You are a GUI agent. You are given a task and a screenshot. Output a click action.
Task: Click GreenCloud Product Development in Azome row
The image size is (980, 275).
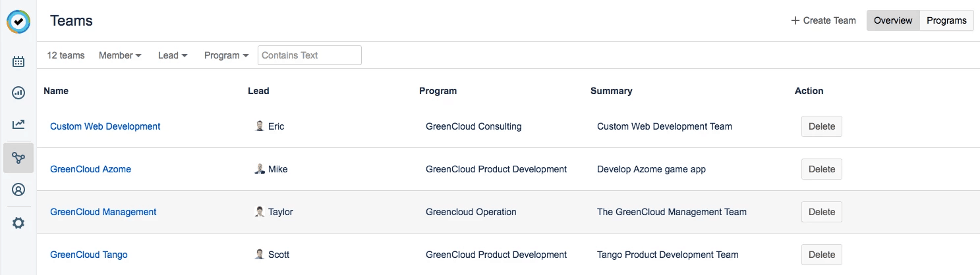[496, 169]
